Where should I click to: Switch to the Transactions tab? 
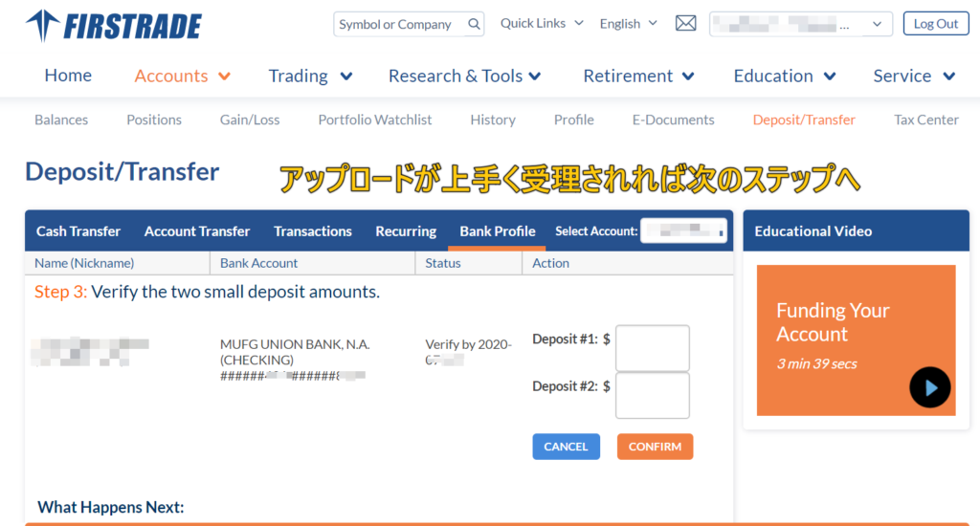click(313, 231)
